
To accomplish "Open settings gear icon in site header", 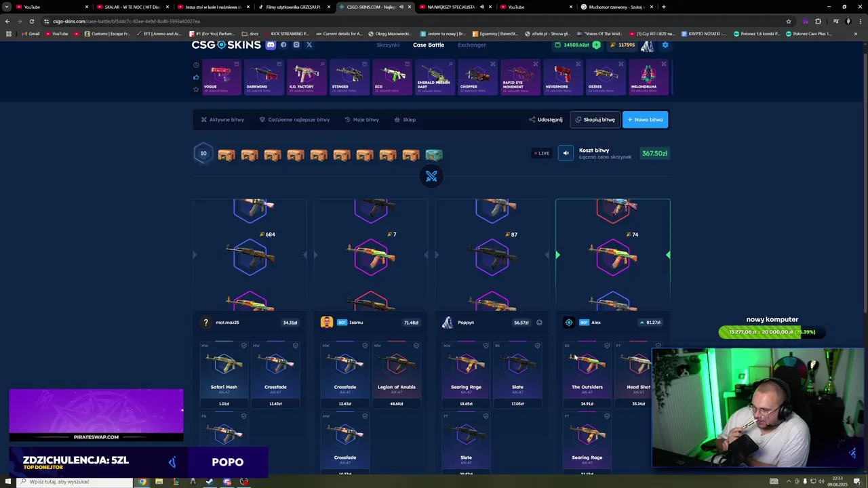I will pyautogui.click(x=665, y=45).
